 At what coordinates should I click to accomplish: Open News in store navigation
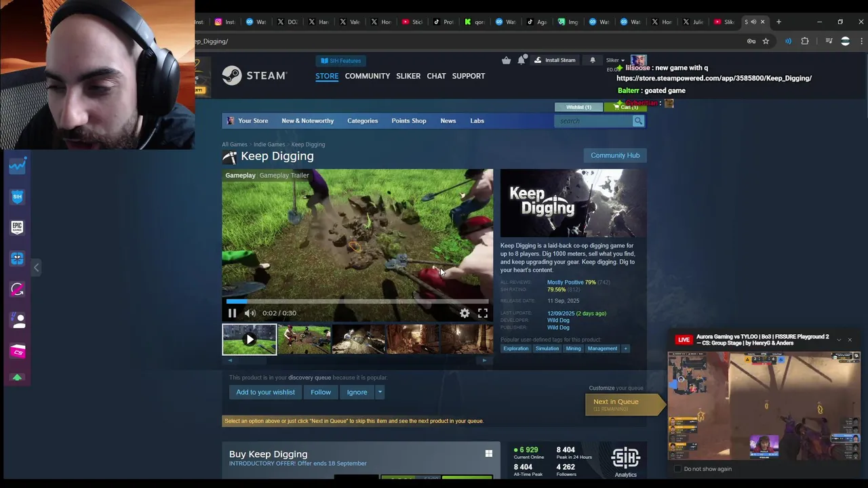448,121
